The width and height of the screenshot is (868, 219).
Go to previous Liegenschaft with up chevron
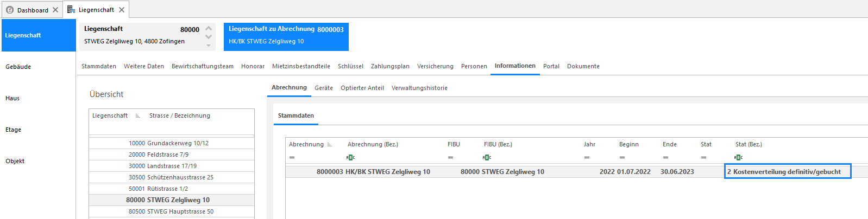coord(209,29)
